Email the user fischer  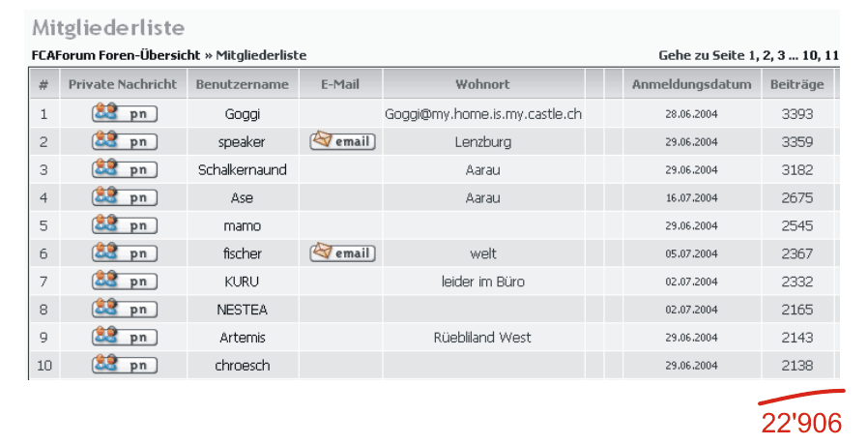click(343, 252)
